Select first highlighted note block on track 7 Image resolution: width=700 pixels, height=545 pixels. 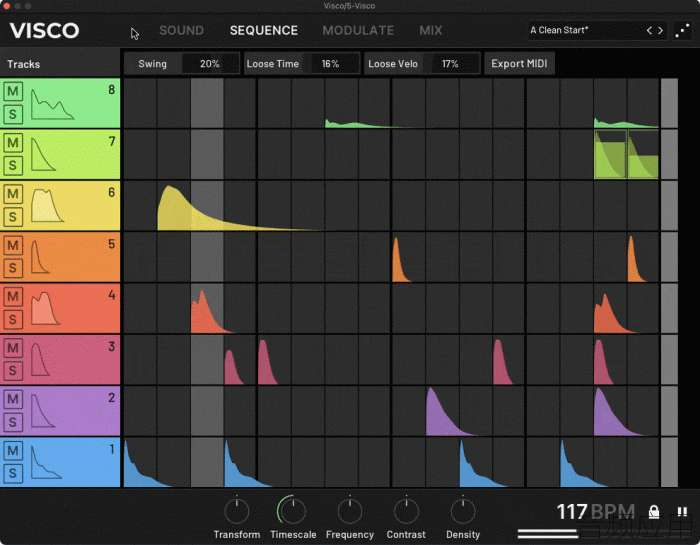(610, 154)
